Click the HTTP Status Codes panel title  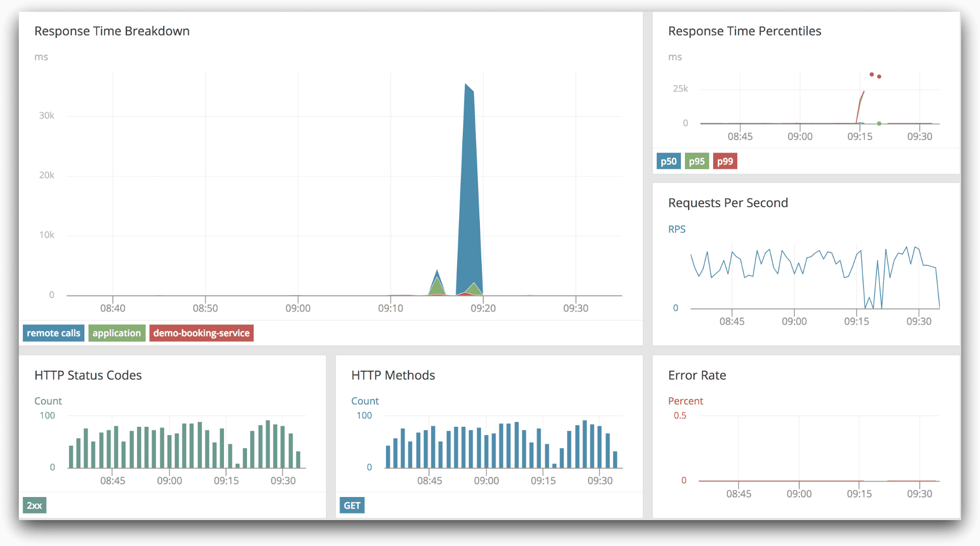pos(88,375)
